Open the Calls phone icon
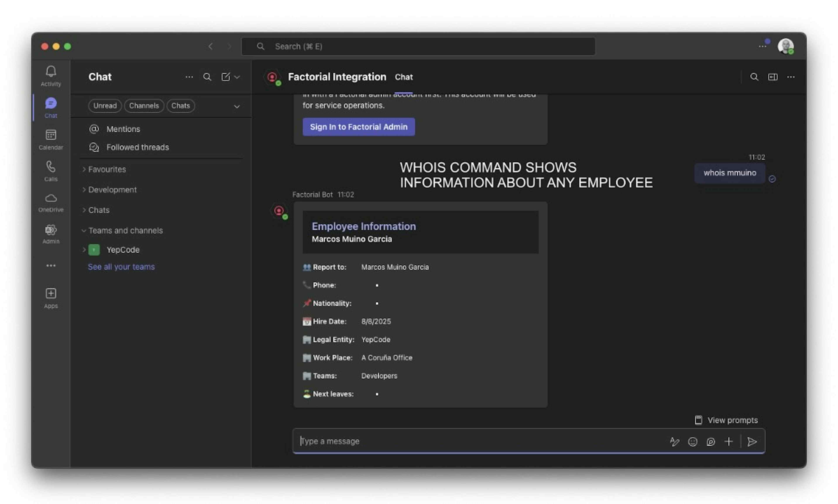 tap(51, 170)
